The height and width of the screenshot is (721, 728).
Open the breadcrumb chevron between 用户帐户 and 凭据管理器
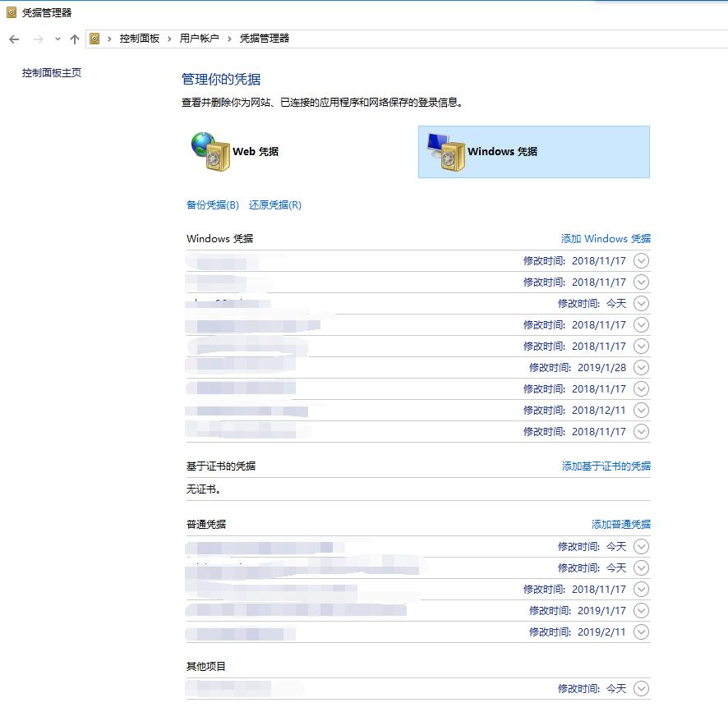click(229, 39)
